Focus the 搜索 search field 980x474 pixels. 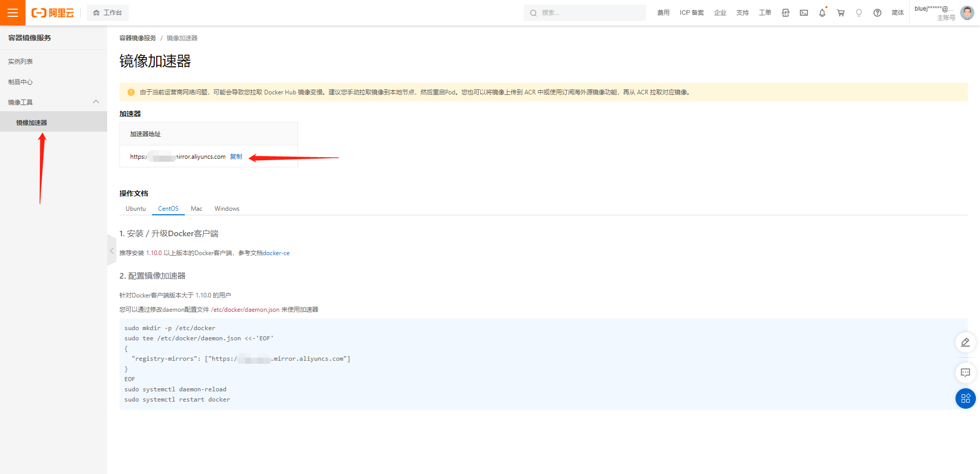pos(584,13)
